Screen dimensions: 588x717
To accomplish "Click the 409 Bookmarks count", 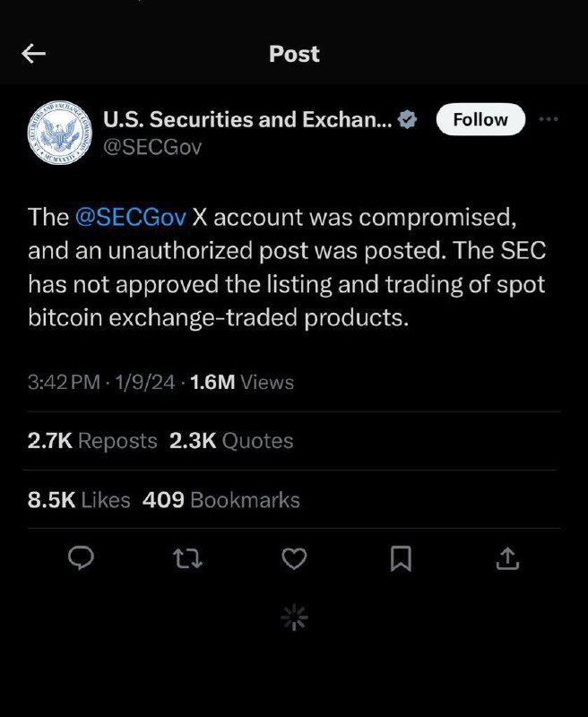I will (x=221, y=500).
